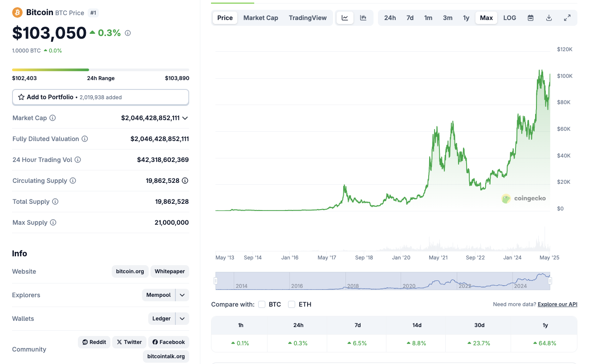This screenshot has width=601, height=364.
Task: Click the info icon beside Total Supply
Action: point(55,202)
